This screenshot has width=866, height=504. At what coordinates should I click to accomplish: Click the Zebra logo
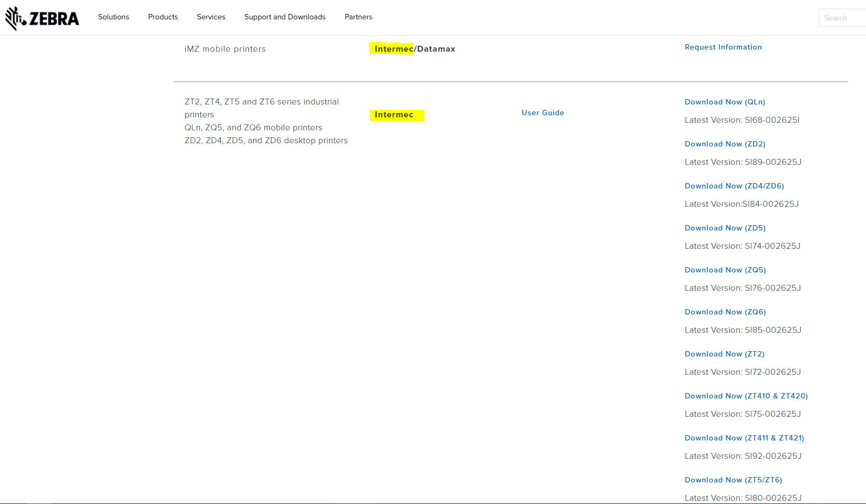coord(42,18)
